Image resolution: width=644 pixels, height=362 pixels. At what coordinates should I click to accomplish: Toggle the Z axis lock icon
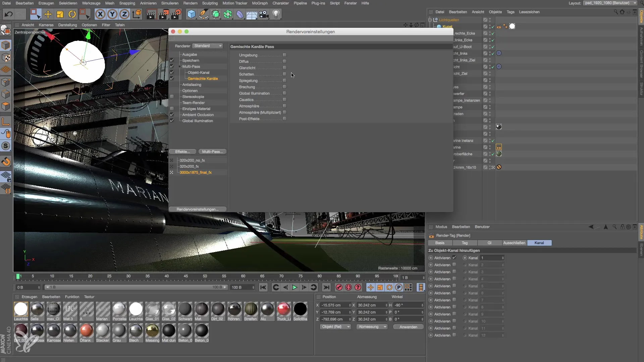pos(124,14)
